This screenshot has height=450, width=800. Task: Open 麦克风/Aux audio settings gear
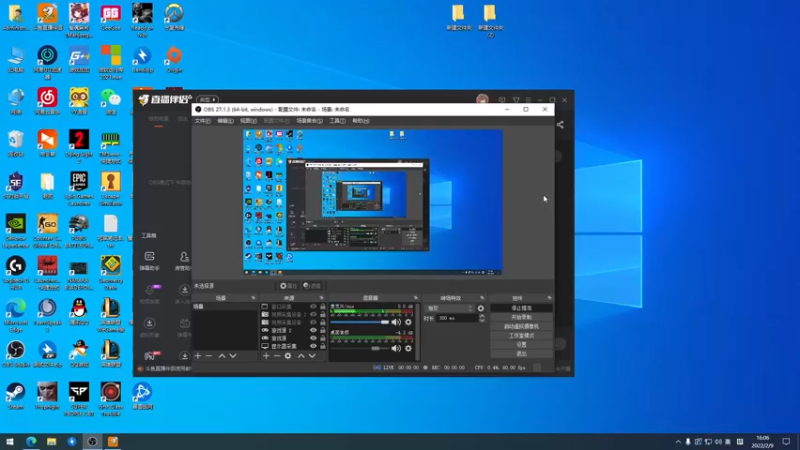pos(408,322)
